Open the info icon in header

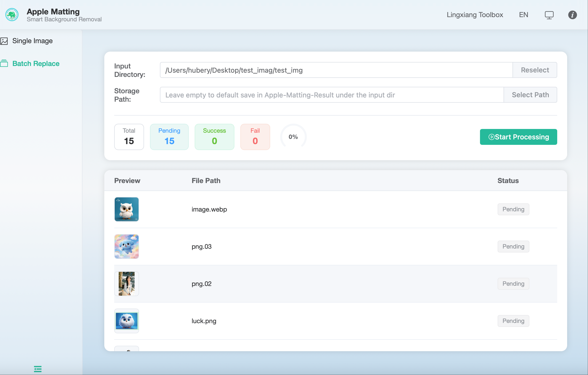(572, 15)
